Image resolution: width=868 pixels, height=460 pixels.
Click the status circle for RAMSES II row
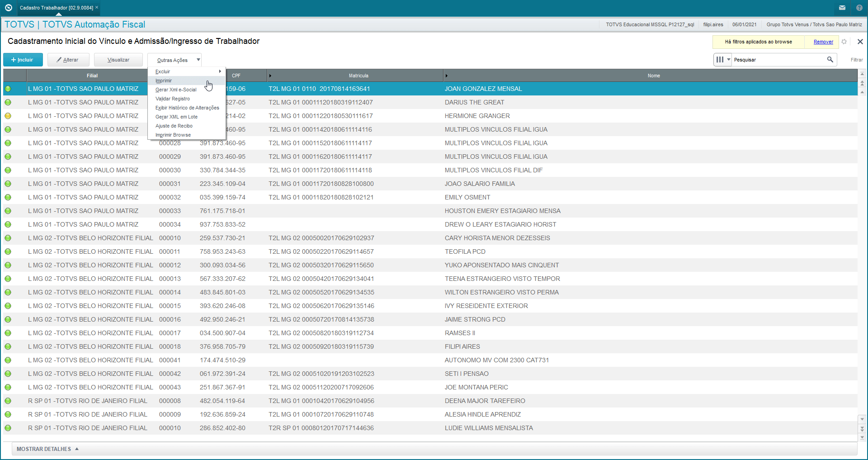tap(8, 333)
